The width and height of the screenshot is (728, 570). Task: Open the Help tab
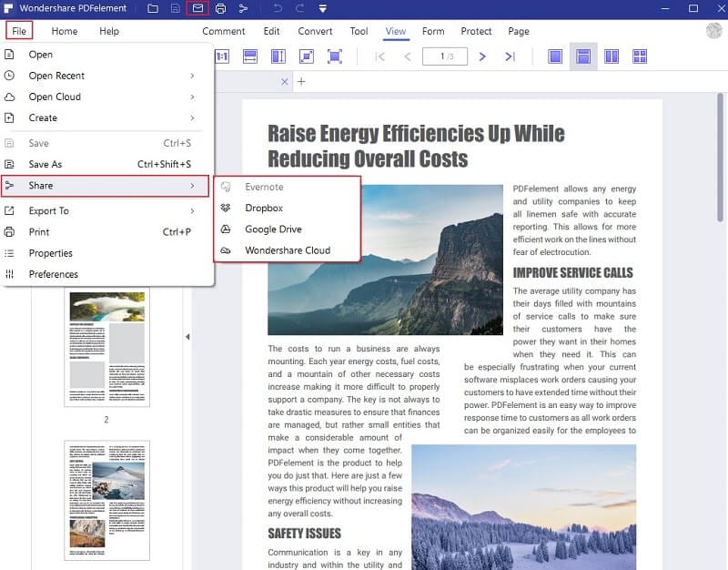tap(109, 31)
